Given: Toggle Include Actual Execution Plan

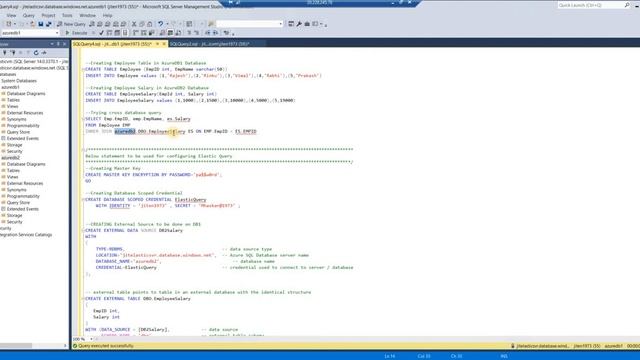Looking at the screenshot, I should coord(136,33).
